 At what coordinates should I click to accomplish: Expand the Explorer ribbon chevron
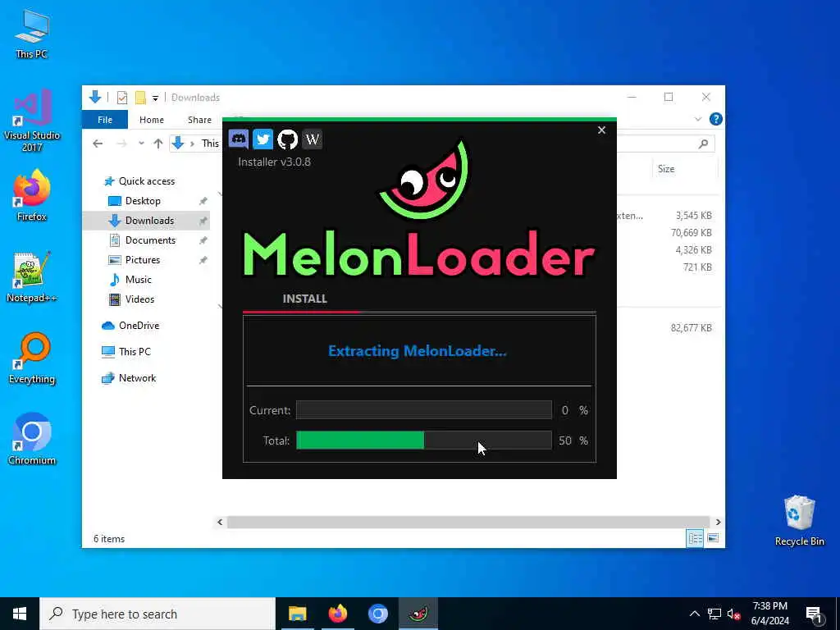[x=697, y=120]
